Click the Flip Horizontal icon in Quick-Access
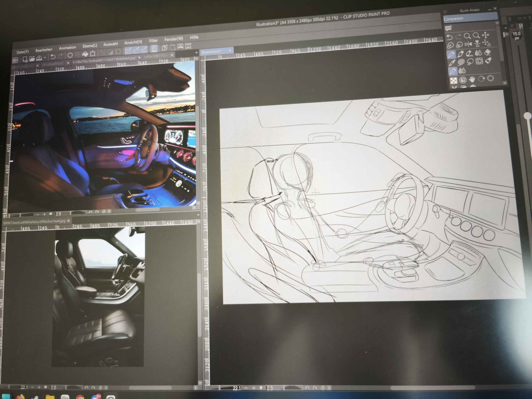The width and height of the screenshot is (532, 399). pyautogui.click(x=468, y=44)
